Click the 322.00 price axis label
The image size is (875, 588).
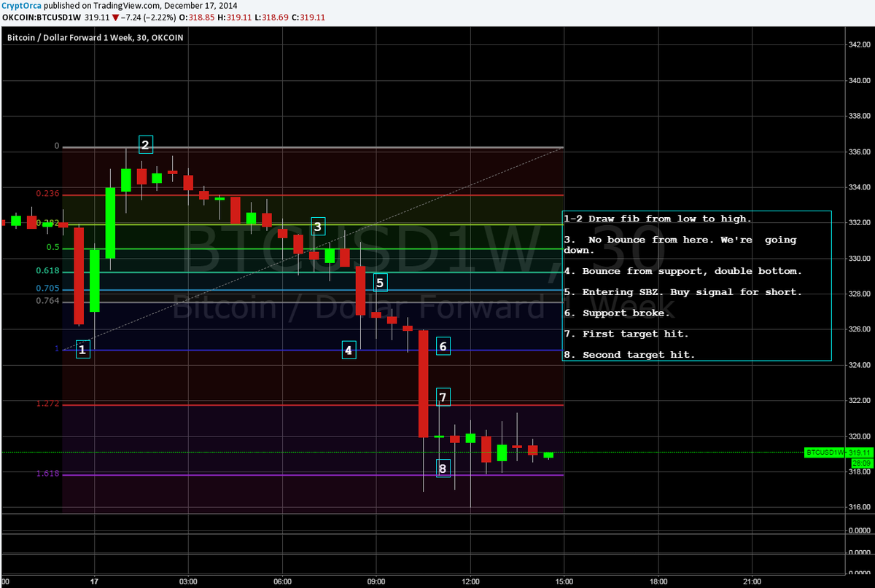(858, 401)
